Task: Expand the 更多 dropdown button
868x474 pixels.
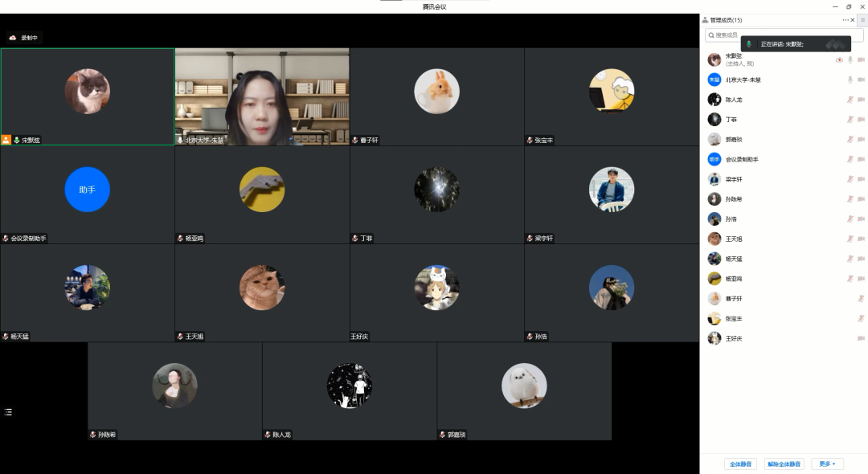Action: (827, 464)
